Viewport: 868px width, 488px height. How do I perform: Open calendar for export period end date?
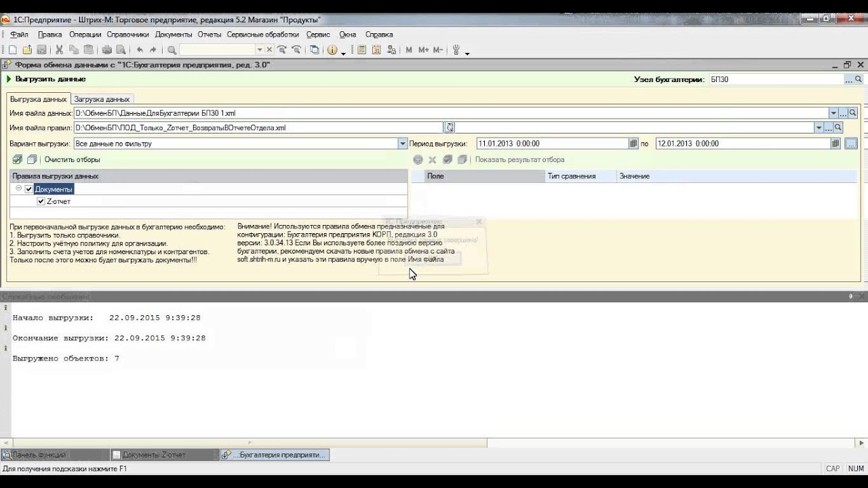coord(835,144)
